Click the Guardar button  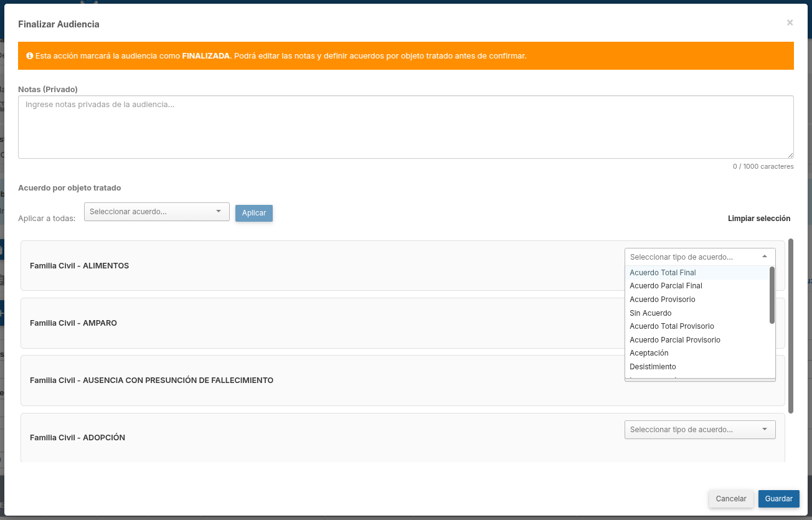pos(779,499)
